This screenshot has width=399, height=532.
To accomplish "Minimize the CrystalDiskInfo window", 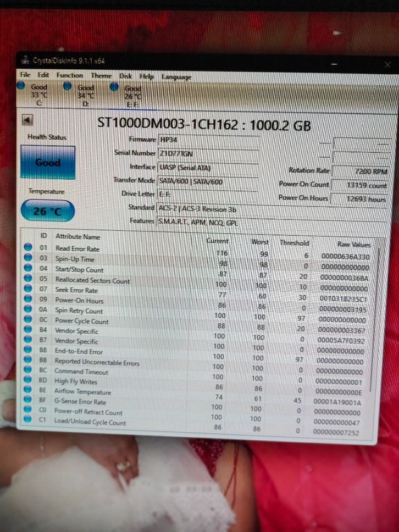I will [334, 64].
